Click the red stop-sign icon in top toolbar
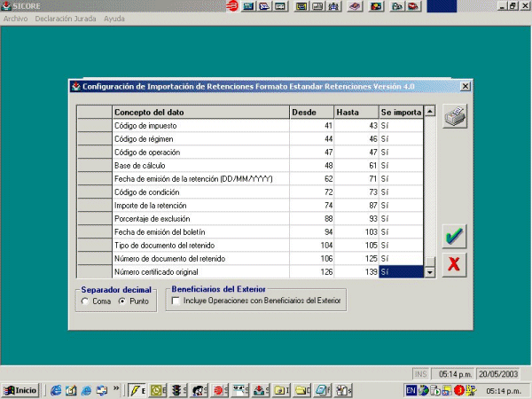Image resolution: width=532 pixels, height=399 pixels. (x=231, y=6)
